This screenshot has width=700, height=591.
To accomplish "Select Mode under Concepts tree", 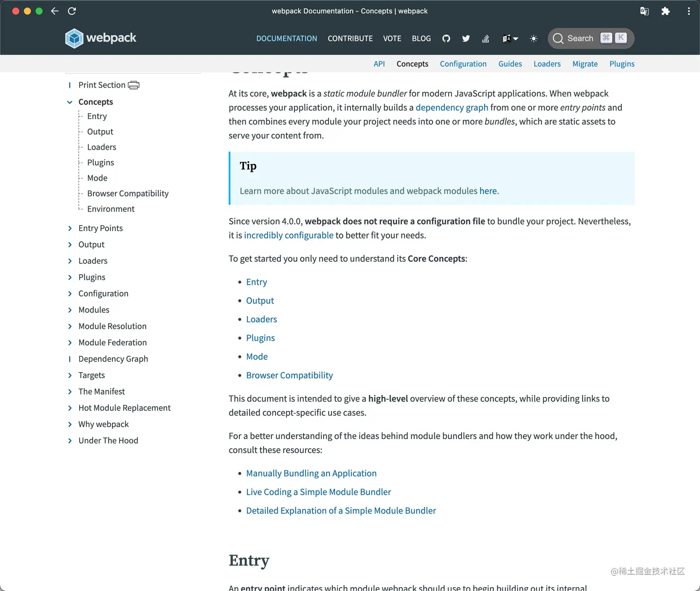I will point(97,178).
